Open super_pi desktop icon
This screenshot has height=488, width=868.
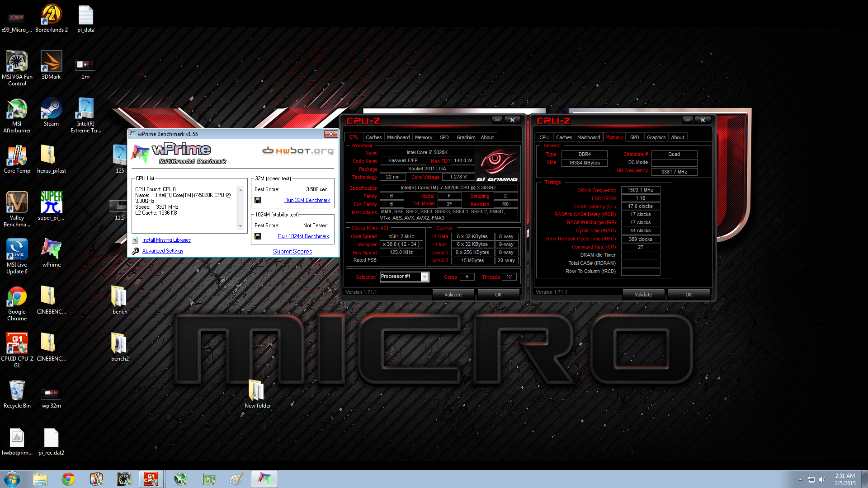tap(51, 206)
